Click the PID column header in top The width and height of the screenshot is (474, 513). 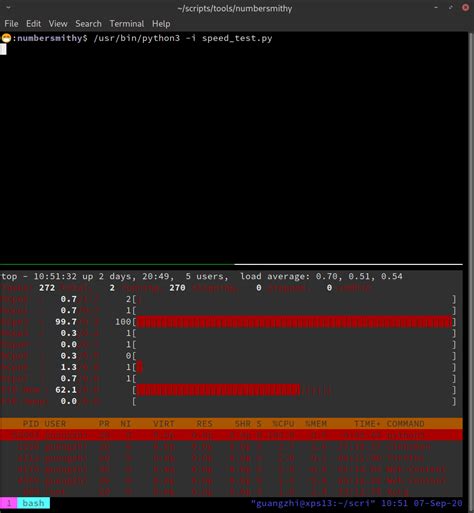click(28, 423)
